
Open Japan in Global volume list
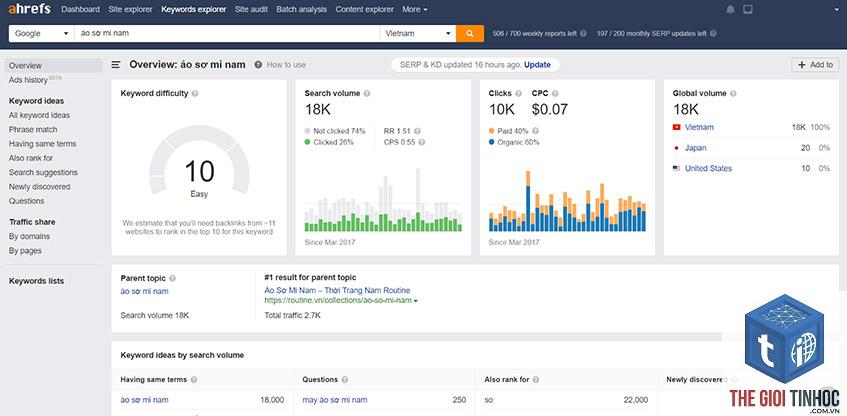click(695, 148)
